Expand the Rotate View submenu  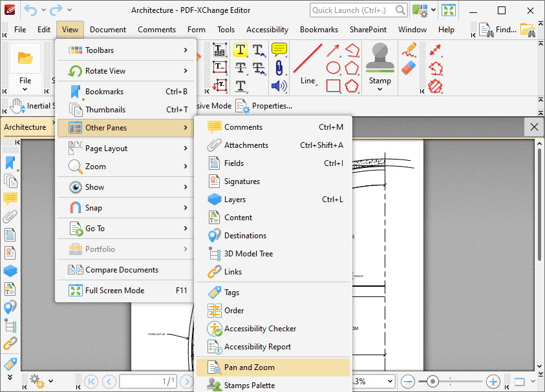point(125,71)
